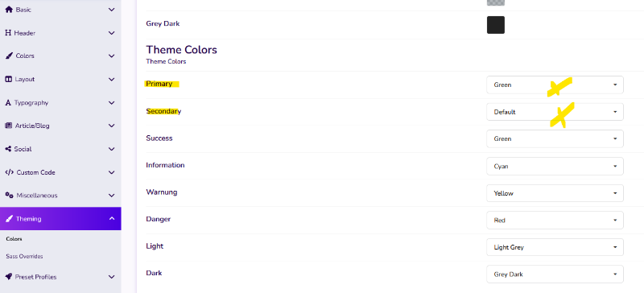Open the Sass Overrides submenu item

click(x=25, y=256)
